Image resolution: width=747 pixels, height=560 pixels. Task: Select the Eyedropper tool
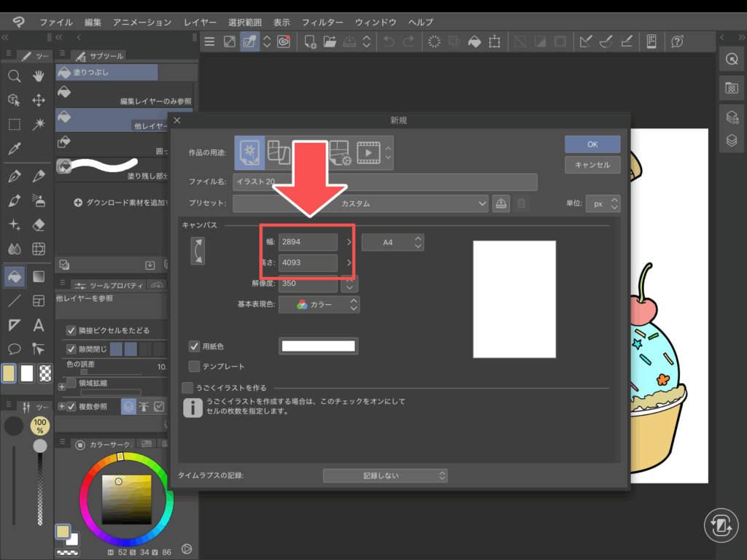(14, 149)
